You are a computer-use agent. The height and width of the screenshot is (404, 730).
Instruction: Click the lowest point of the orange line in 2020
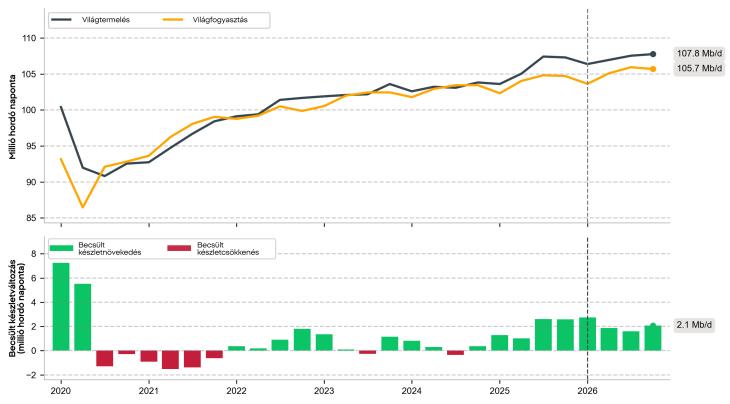(x=83, y=207)
